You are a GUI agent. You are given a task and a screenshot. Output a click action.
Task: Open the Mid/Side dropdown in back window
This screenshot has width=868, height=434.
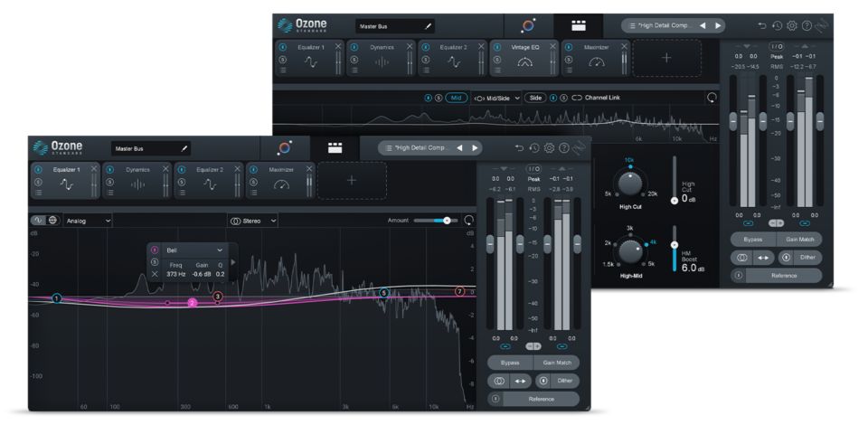click(x=497, y=98)
